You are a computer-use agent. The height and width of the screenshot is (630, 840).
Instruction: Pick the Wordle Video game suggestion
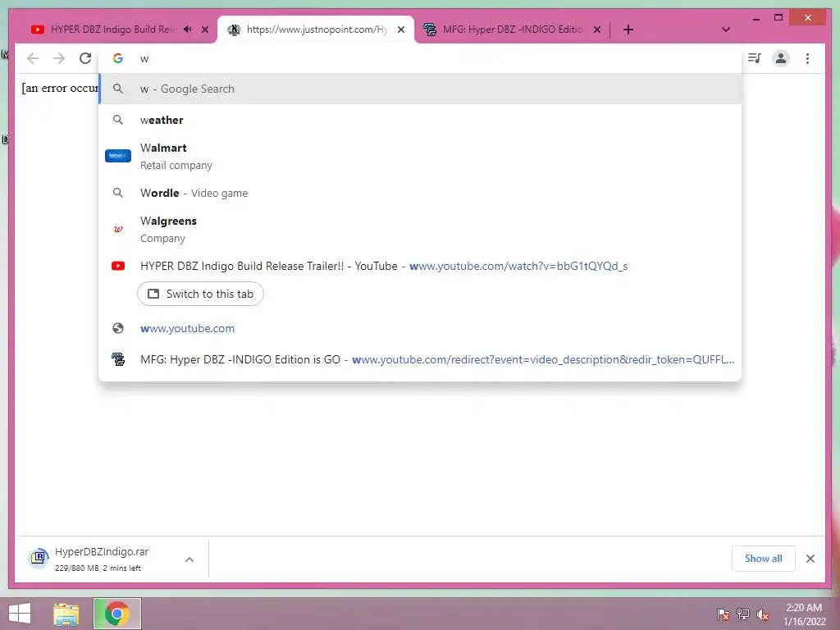pyautogui.click(x=420, y=193)
